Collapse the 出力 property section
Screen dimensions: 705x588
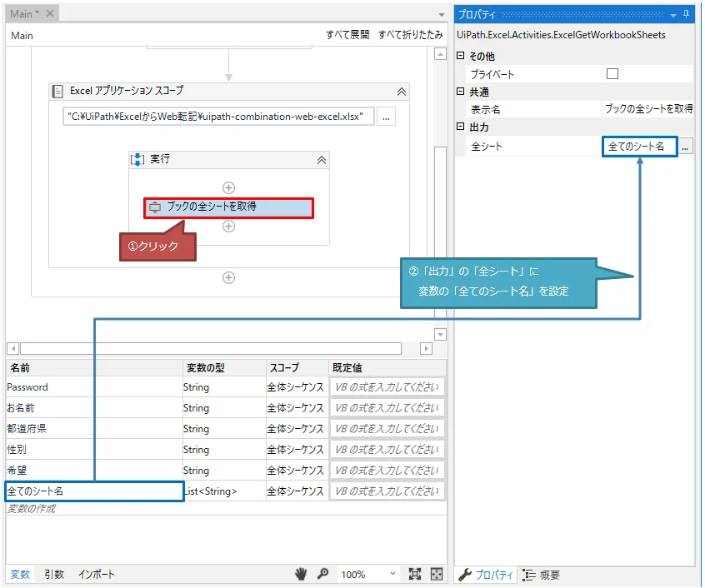[461, 127]
